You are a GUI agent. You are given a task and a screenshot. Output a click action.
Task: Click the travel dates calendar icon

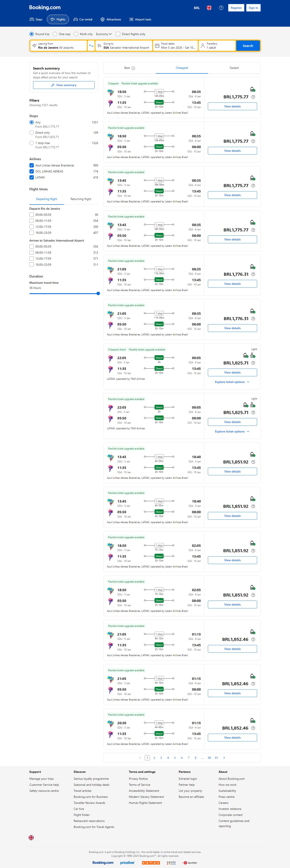157,46
